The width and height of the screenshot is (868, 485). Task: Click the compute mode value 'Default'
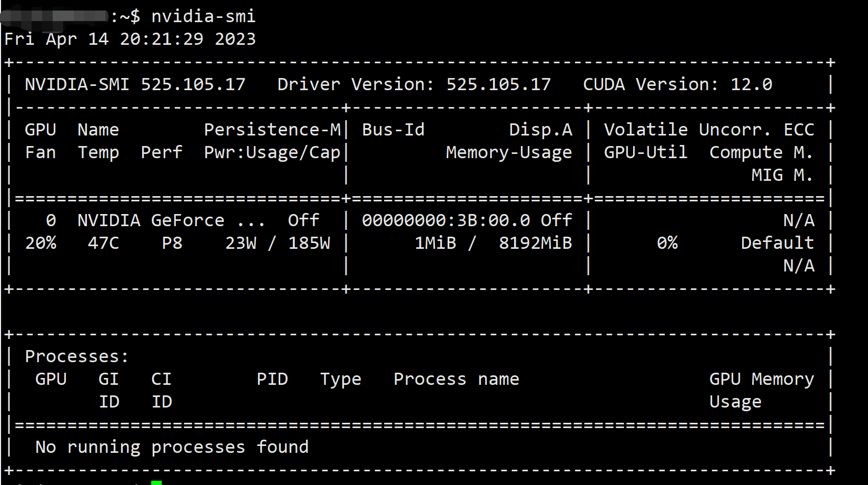click(777, 243)
